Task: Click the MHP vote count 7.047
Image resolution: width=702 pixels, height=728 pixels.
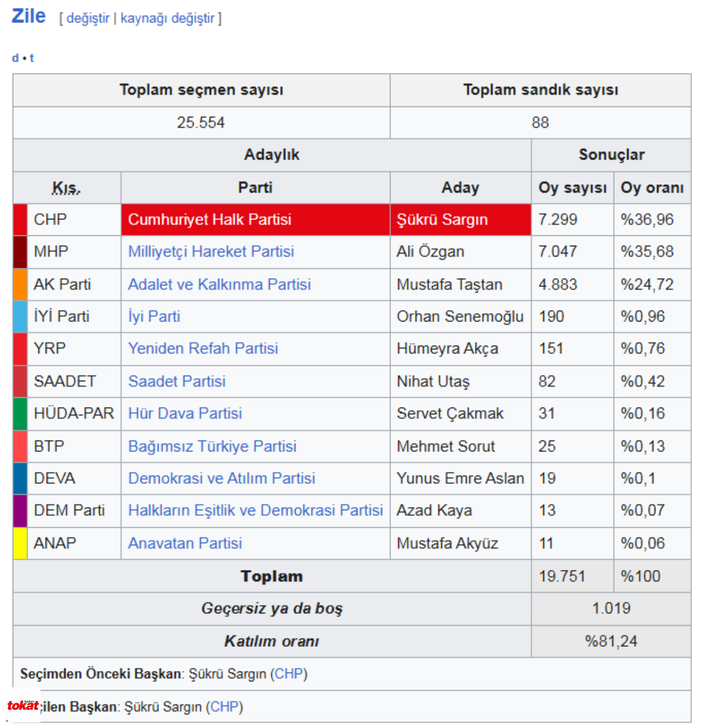Action: point(558,251)
